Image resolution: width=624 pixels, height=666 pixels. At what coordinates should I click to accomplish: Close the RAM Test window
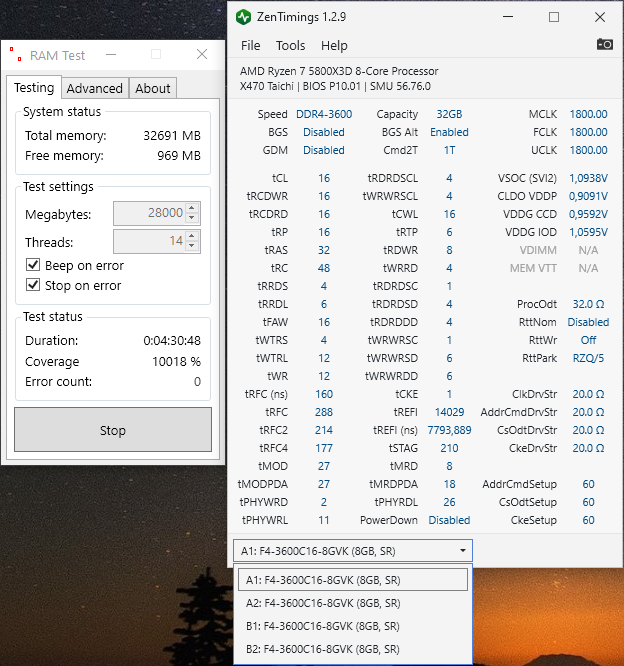[x=202, y=54]
